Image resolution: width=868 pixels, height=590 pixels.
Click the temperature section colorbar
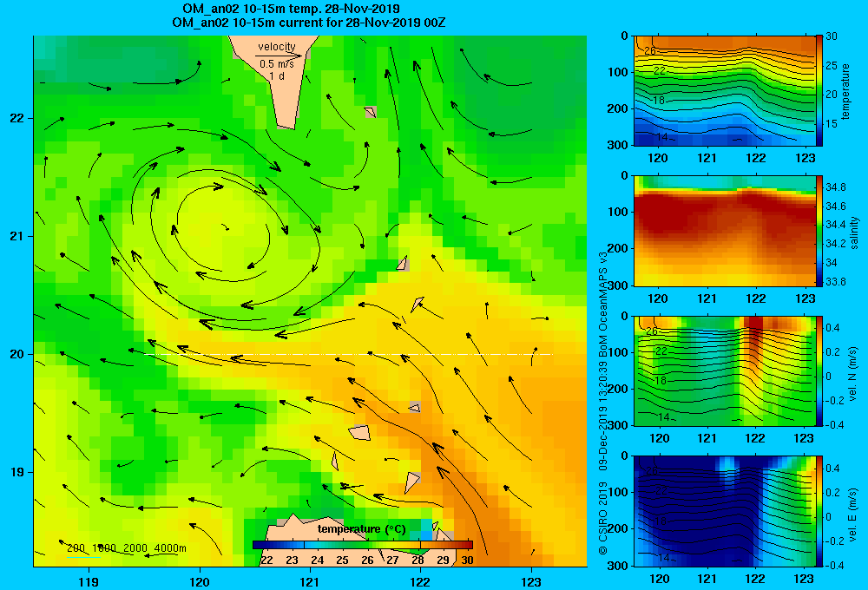[x=819, y=91]
